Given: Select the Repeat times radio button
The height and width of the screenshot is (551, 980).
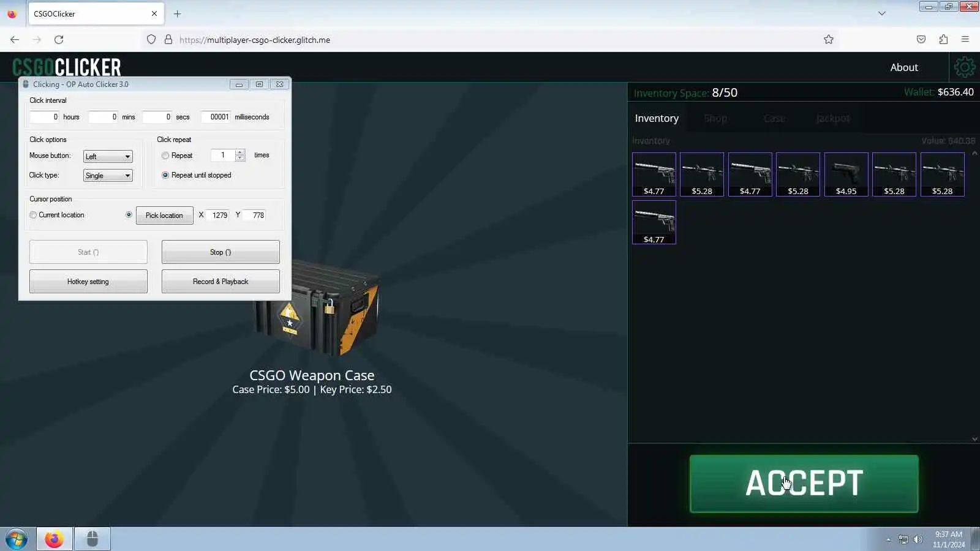Looking at the screenshot, I should [x=165, y=156].
